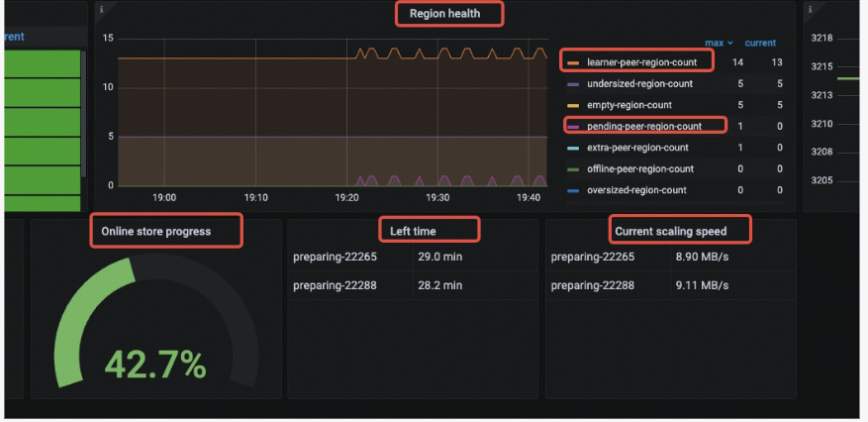This screenshot has width=868, height=422.
Task: Click the 3205 axis label on right panel
Action: coord(821,181)
